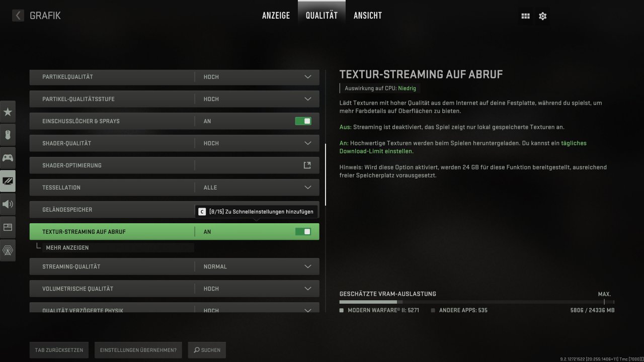
Task: Click the Andere Apps: 535 legend
Action: coord(459,311)
